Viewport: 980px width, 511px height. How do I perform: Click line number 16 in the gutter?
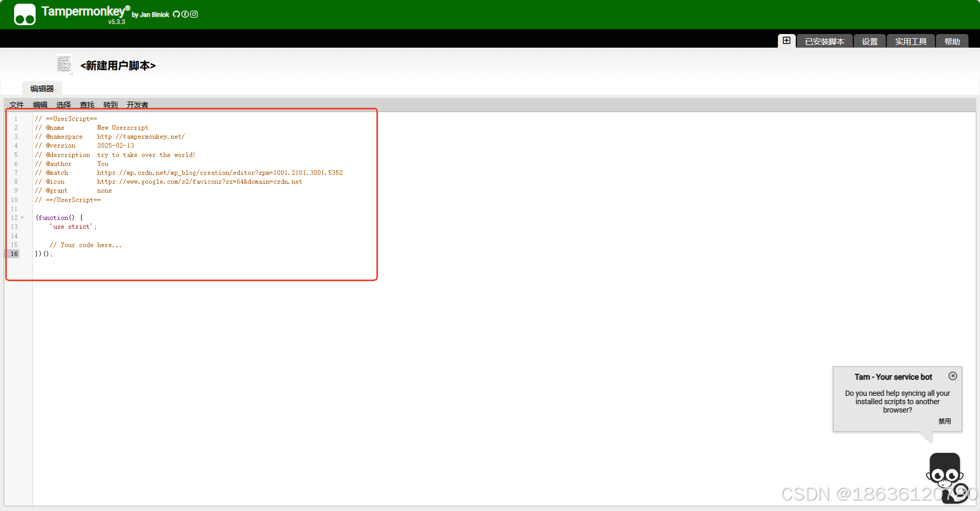14,254
